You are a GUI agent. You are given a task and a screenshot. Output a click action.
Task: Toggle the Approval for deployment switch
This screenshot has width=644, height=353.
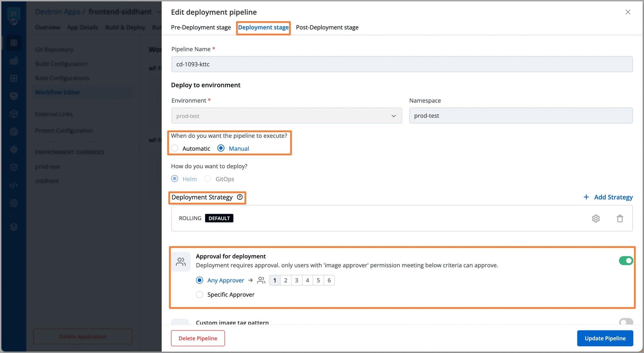625,260
